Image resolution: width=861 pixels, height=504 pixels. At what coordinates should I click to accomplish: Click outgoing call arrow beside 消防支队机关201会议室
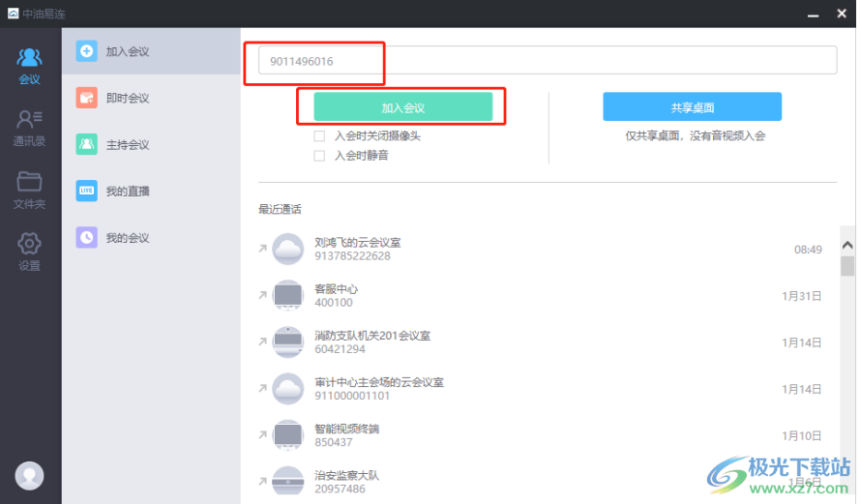(262, 342)
